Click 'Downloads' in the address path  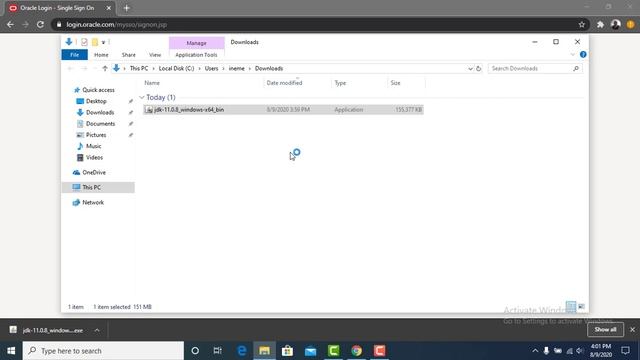click(269, 69)
